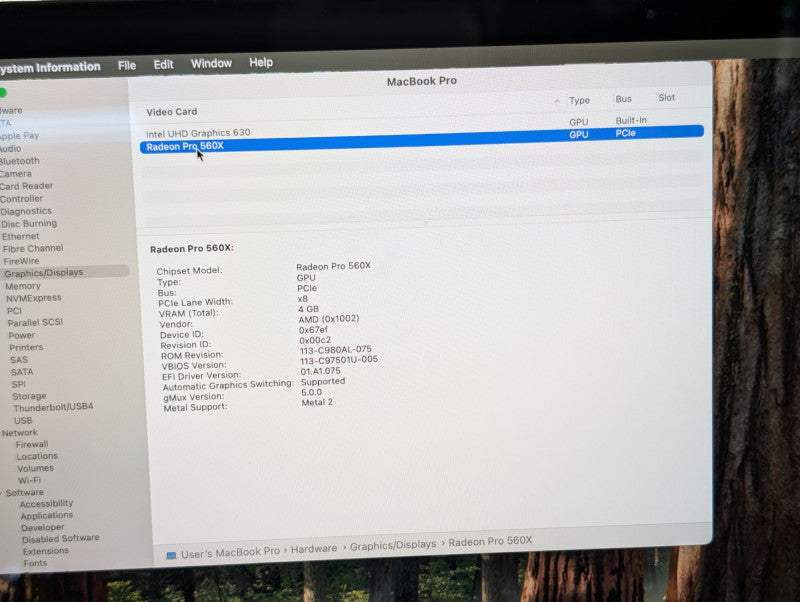Open the File menu

127,65
